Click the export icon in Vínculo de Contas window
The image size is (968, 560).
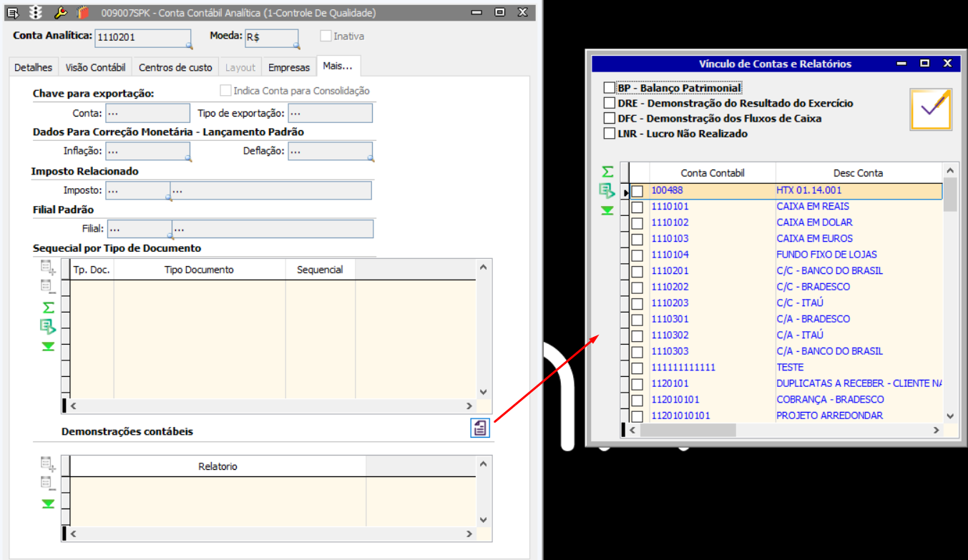coord(607,191)
